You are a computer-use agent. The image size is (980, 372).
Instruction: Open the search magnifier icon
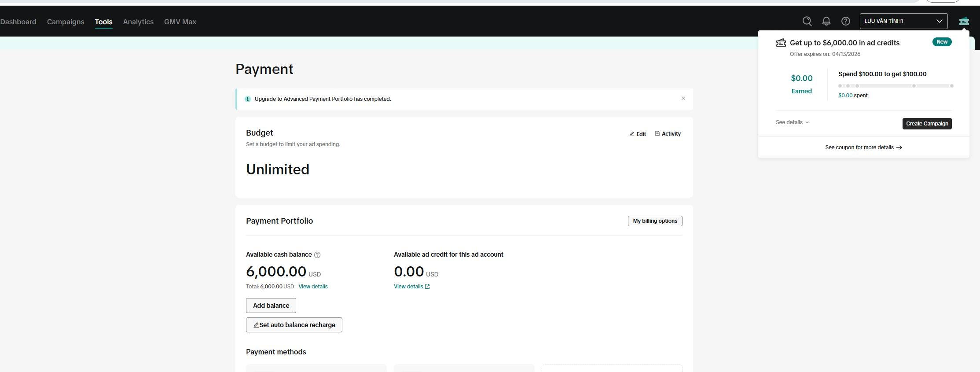tap(807, 21)
